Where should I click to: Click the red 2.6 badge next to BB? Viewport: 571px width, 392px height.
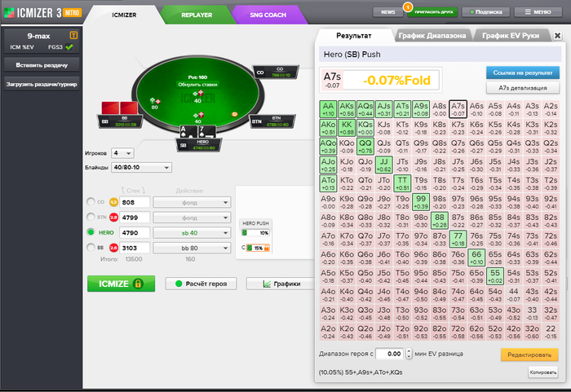click(113, 248)
